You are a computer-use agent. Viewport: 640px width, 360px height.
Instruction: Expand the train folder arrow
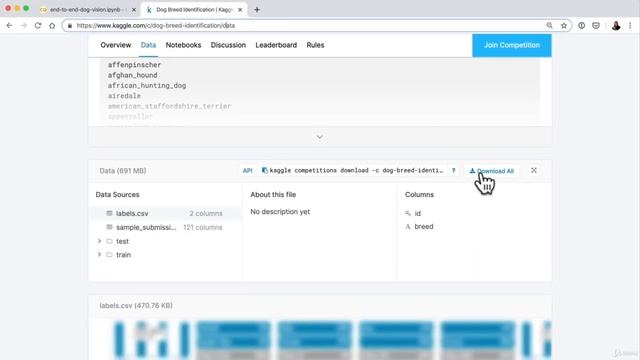point(99,255)
